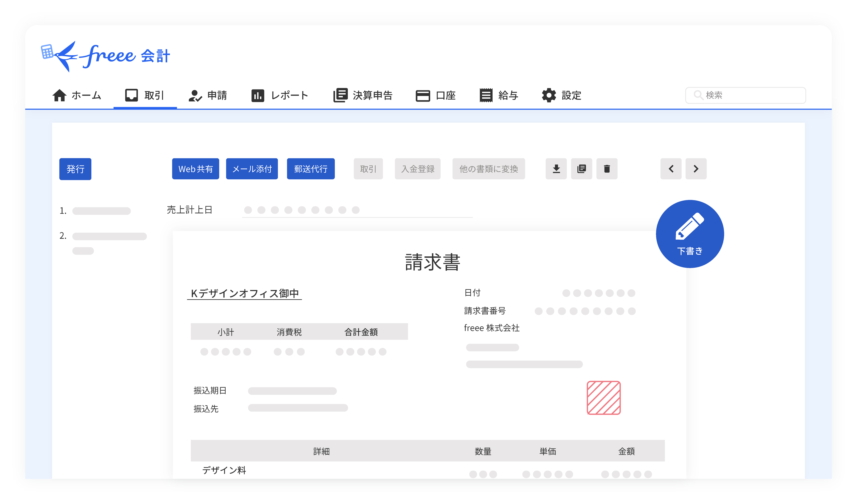The height and width of the screenshot is (504, 857).
Task: Delete invoice with trash icon
Action: pos(607,169)
